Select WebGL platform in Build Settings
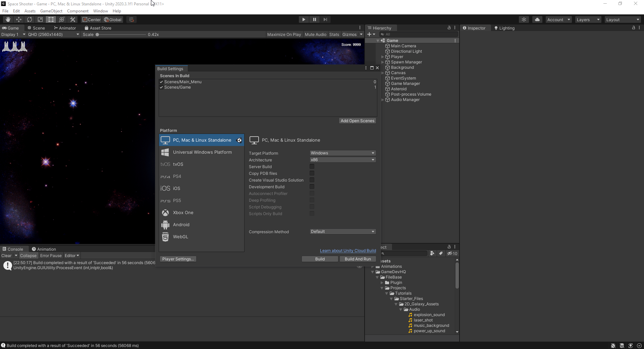644x349 pixels. tap(202, 237)
